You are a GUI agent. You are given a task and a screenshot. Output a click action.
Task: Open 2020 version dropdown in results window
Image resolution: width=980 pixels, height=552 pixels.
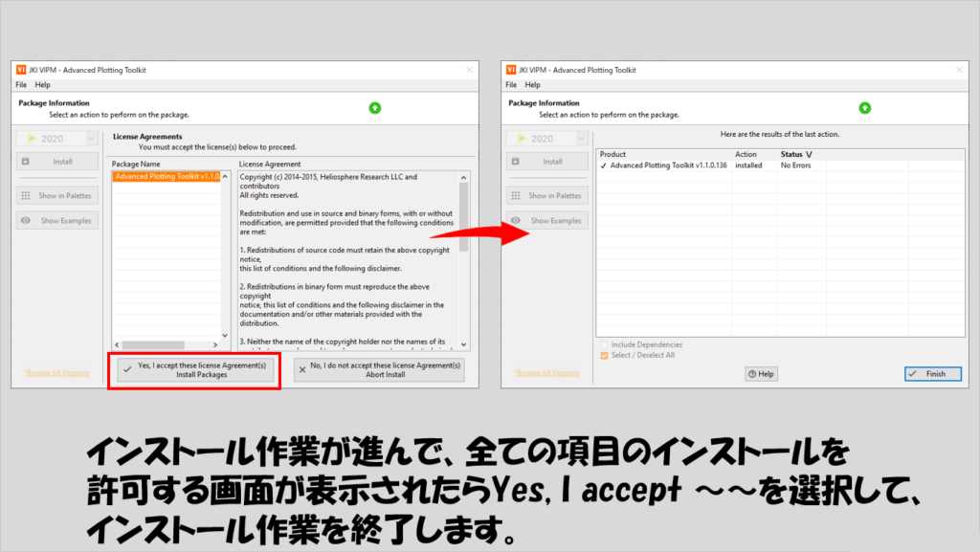pyautogui.click(x=547, y=139)
